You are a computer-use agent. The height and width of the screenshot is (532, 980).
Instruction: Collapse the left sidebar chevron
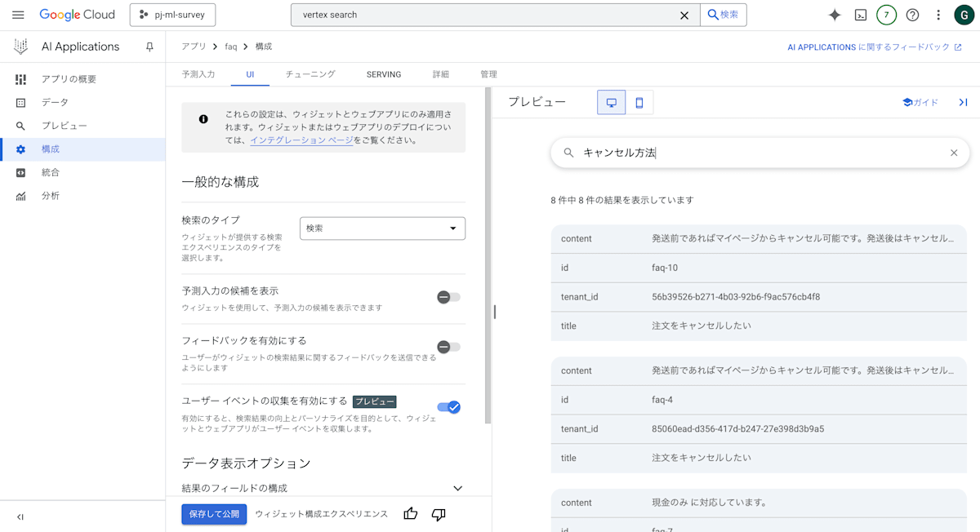[x=20, y=516]
